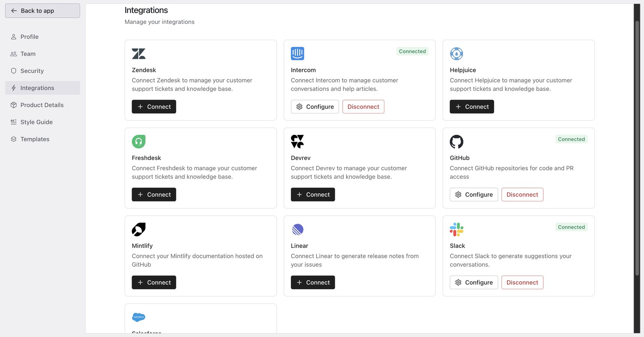
Task: Go back to app
Action: (x=43, y=10)
